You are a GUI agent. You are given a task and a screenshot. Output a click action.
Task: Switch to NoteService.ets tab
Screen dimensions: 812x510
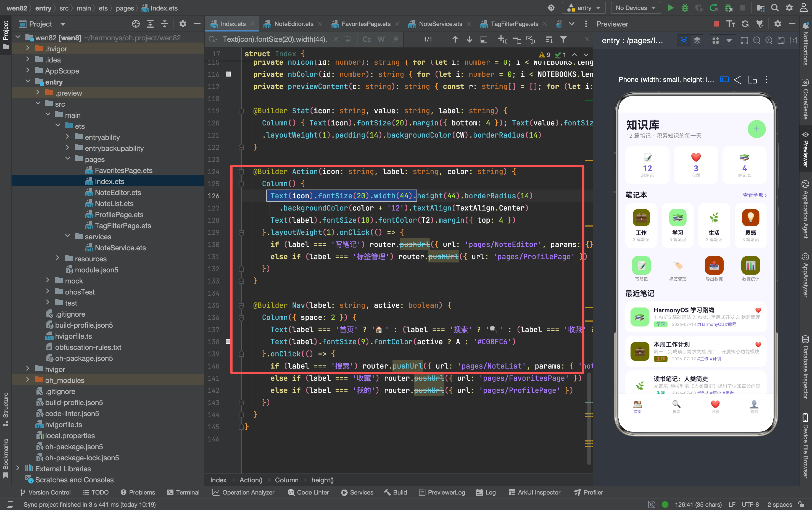[440, 23]
